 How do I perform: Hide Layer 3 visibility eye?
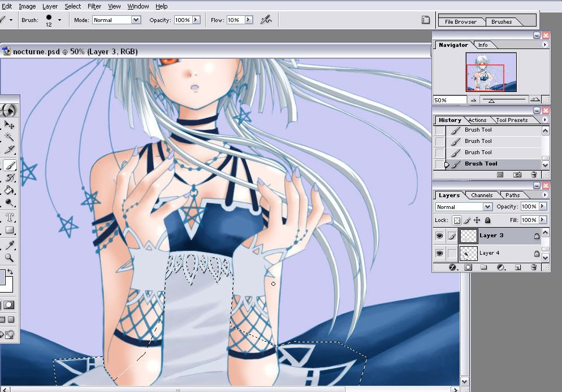pos(439,236)
